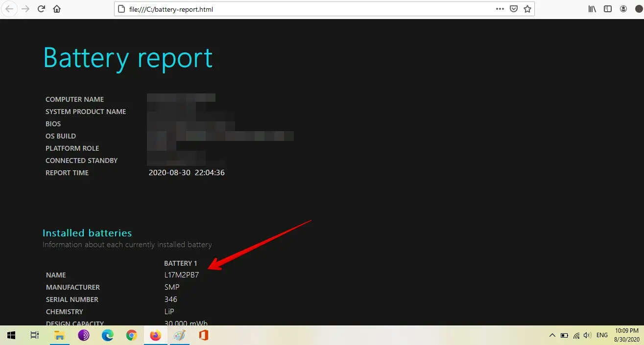Save page to Pocket

pyautogui.click(x=514, y=9)
